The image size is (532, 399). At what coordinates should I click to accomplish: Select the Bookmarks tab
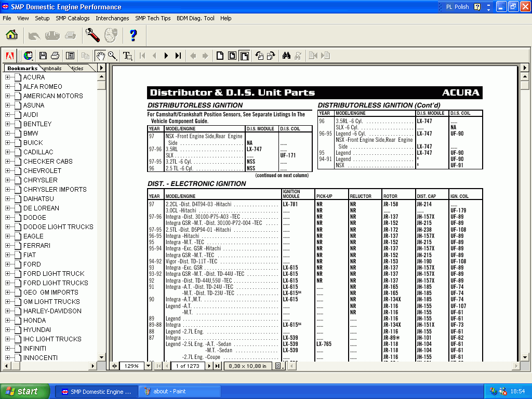tap(22, 68)
